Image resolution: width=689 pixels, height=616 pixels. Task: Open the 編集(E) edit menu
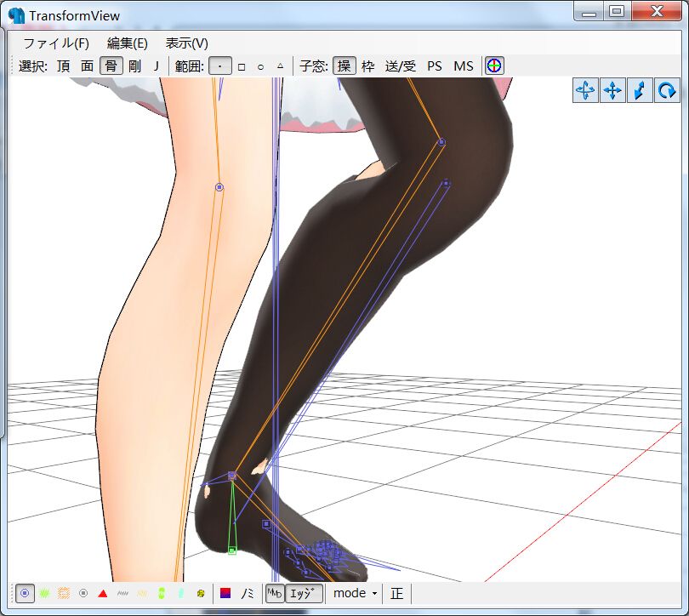click(x=128, y=43)
